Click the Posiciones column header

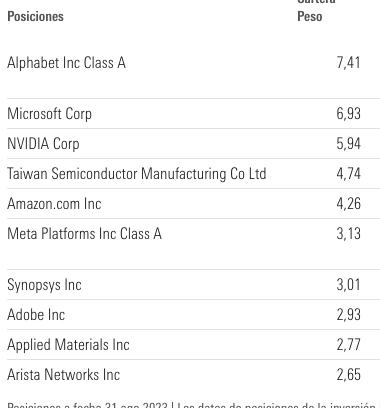click(35, 16)
